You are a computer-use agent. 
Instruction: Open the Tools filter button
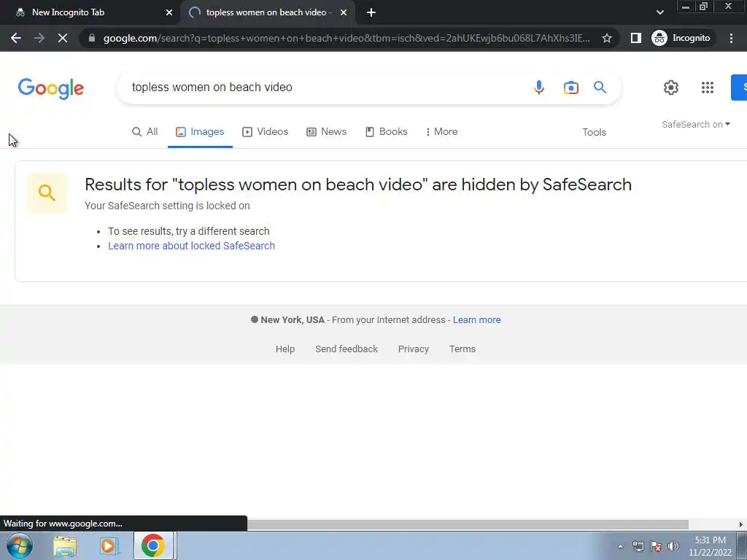point(594,133)
